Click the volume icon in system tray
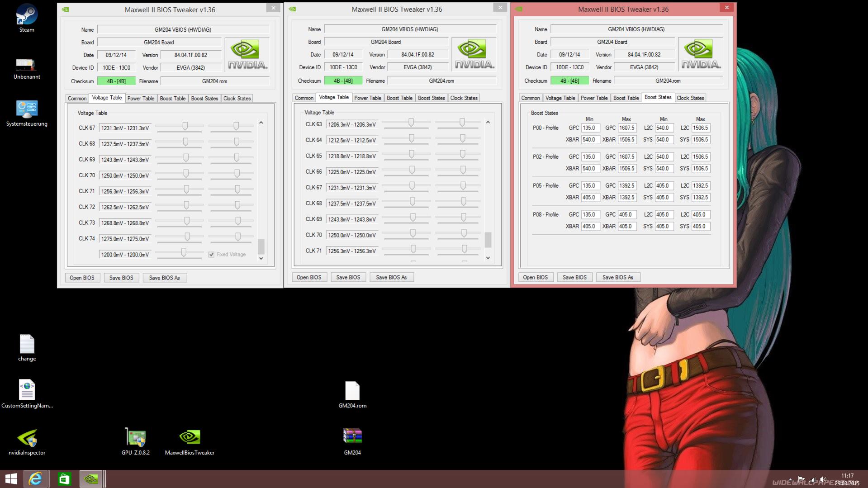The image size is (868, 488). tap(823, 479)
